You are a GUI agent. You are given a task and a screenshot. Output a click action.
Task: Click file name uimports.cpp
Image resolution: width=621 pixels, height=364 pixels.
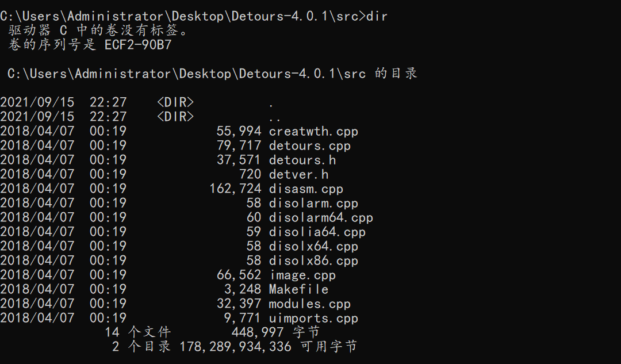point(313,318)
